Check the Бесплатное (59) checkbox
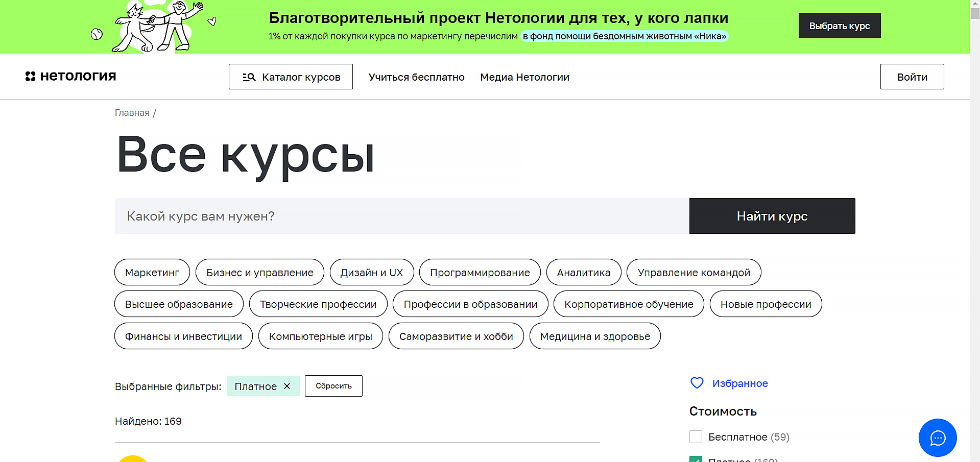The height and width of the screenshot is (462, 980). point(696,436)
